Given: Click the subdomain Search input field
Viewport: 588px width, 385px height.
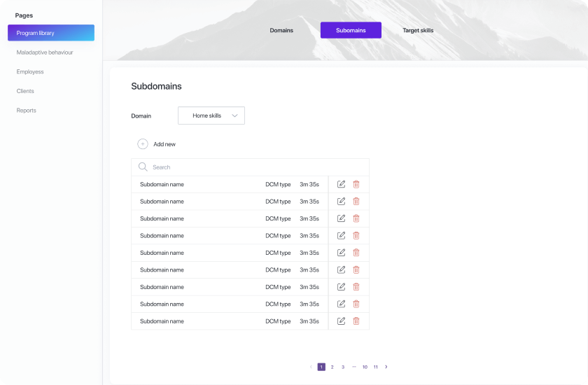Looking at the screenshot, I should [x=252, y=167].
